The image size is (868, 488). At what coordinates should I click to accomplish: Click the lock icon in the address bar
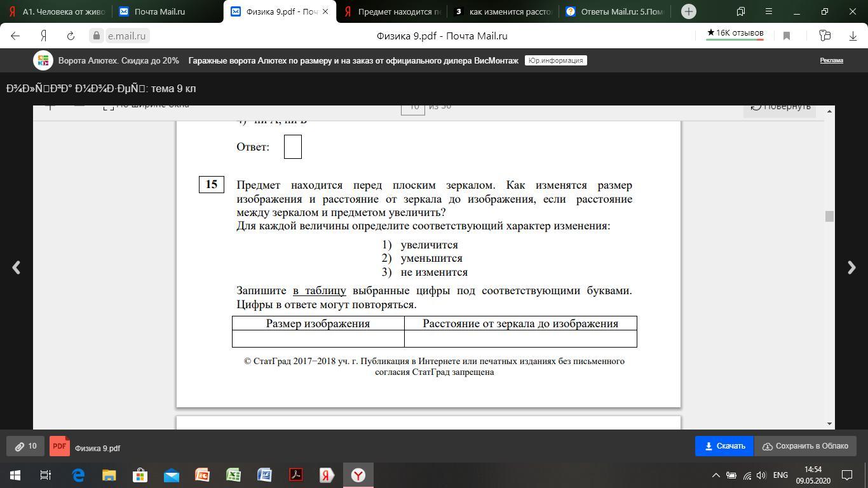tap(97, 36)
